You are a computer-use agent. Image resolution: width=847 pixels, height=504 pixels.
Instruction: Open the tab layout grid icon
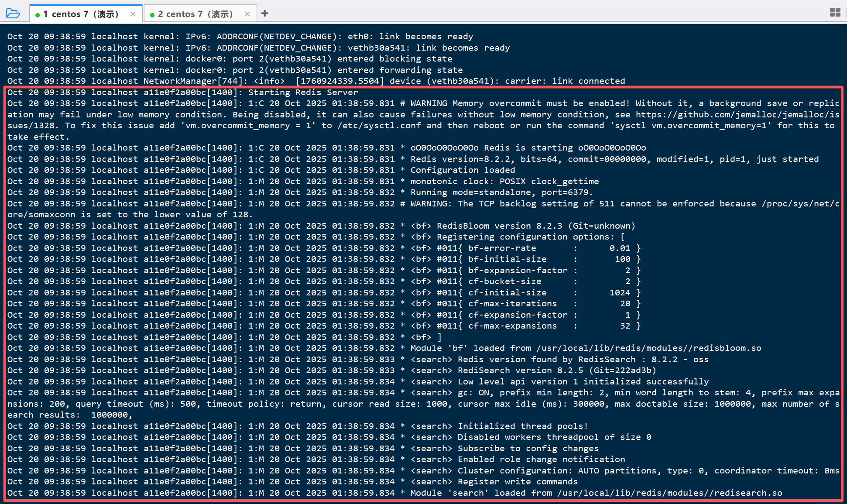(835, 12)
